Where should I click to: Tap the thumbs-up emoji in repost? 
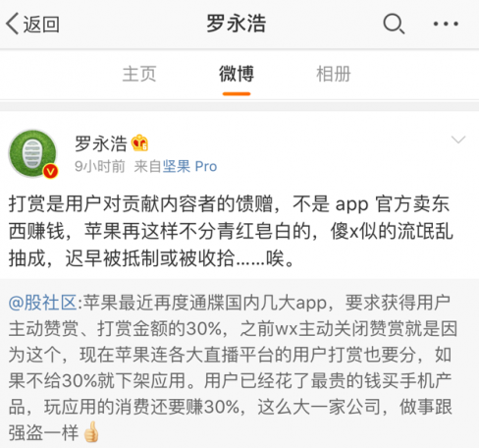pyautogui.click(x=91, y=431)
